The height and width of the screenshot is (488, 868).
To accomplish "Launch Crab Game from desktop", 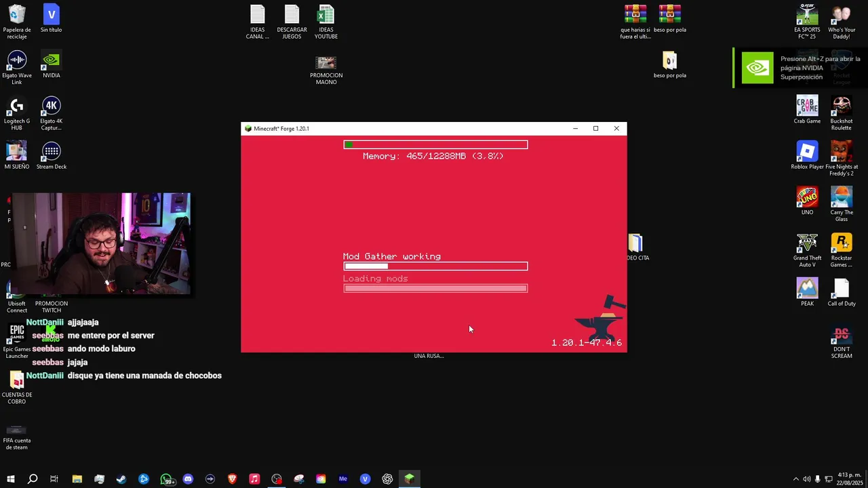I will (807, 110).
